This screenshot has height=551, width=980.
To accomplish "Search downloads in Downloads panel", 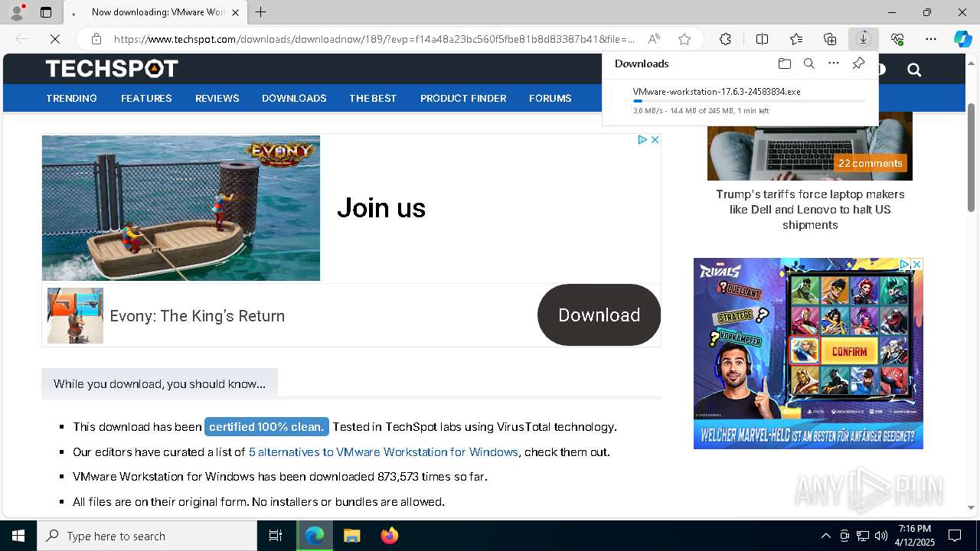I will 808,64.
